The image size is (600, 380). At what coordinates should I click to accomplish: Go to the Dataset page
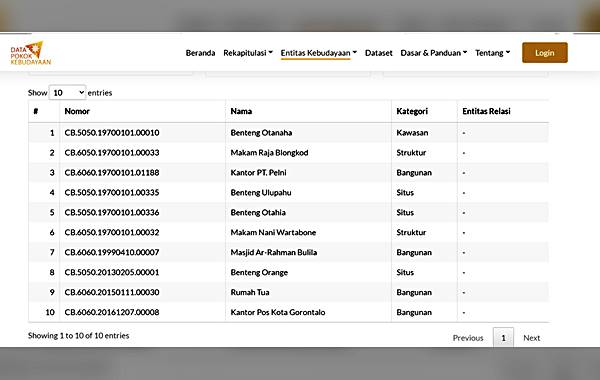click(378, 53)
